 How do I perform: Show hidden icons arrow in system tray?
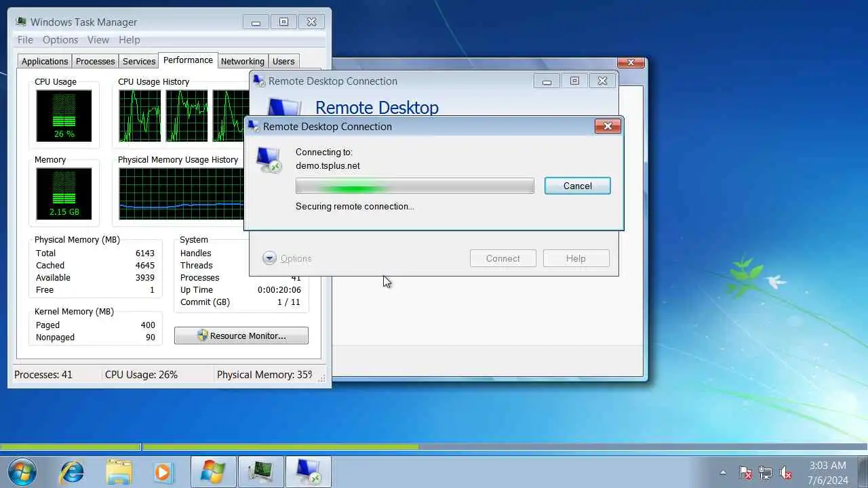click(723, 472)
